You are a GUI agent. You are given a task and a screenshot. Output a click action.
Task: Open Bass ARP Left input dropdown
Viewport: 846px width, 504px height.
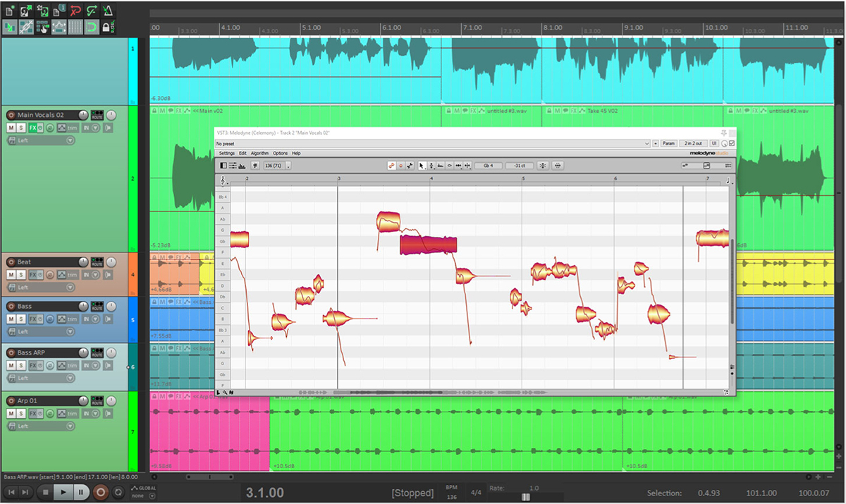(x=41, y=378)
